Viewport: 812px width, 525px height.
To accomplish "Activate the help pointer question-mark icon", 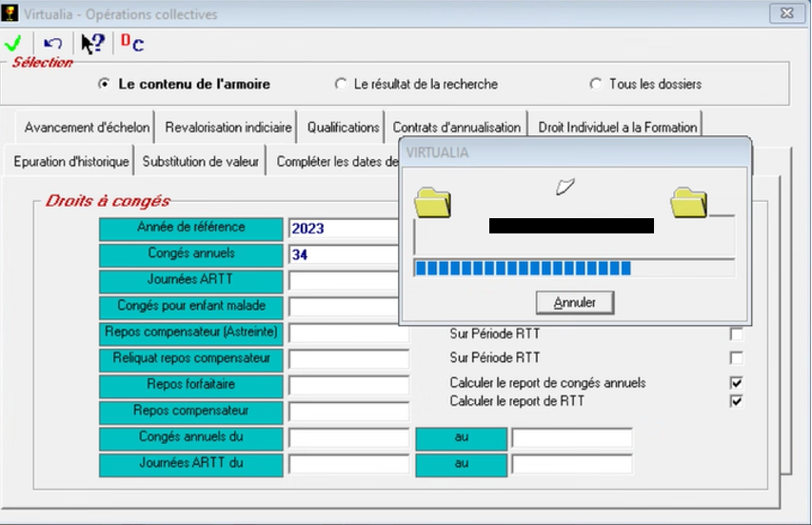I will pyautogui.click(x=92, y=44).
